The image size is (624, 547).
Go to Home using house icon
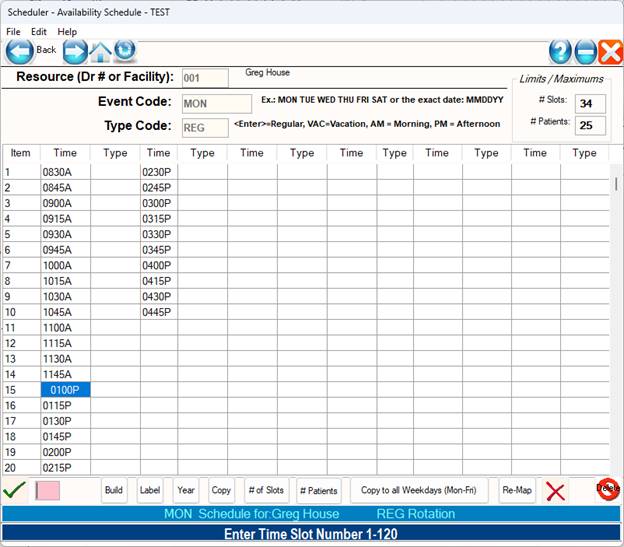coord(101,52)
